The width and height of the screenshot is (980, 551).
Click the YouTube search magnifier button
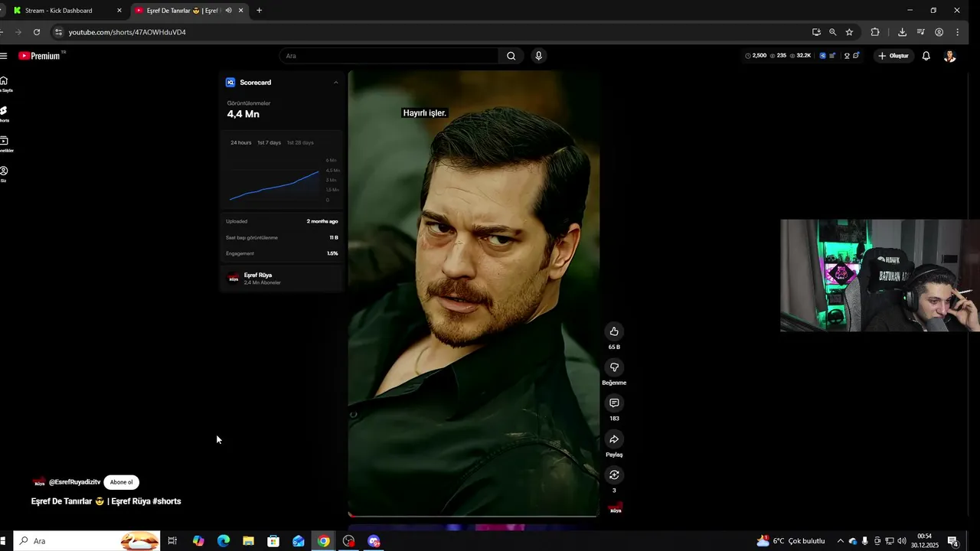click(511, 56)
